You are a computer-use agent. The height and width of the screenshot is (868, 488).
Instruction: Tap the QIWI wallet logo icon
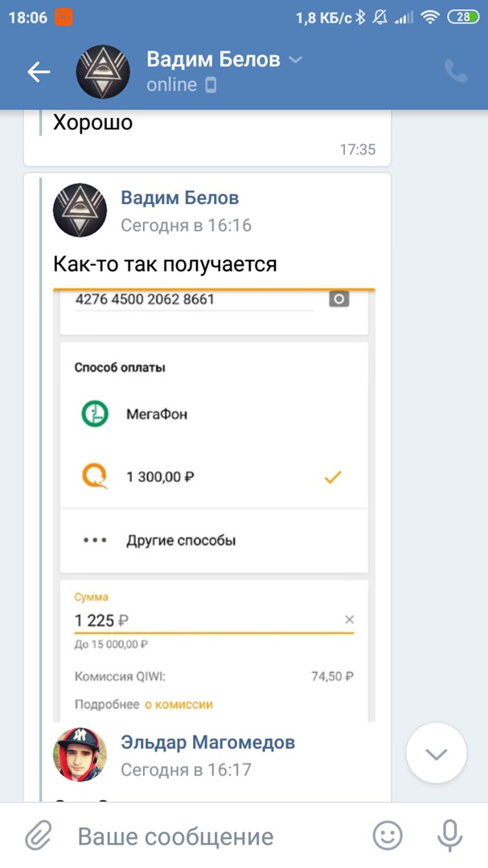tap(95, 477)
